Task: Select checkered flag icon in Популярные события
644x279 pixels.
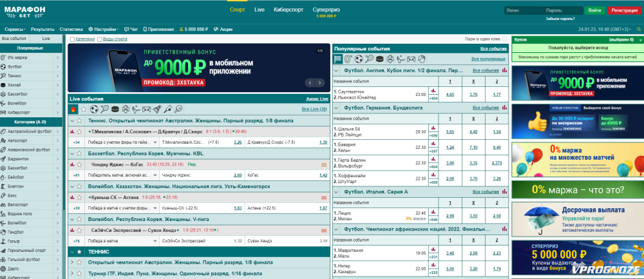Action: (x=338, y=59)
